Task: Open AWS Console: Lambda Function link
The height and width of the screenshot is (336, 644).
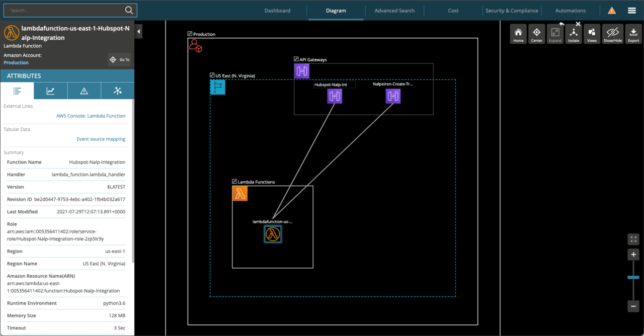Action: [x=91, y=116]
